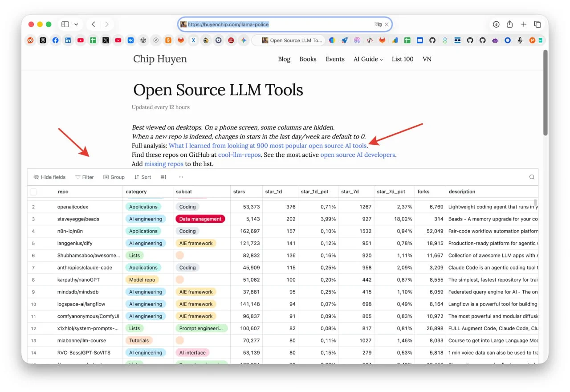Screen dimensions: 570x392
Task: Click the table's vertical scrollbar
Action: point(535,204)
